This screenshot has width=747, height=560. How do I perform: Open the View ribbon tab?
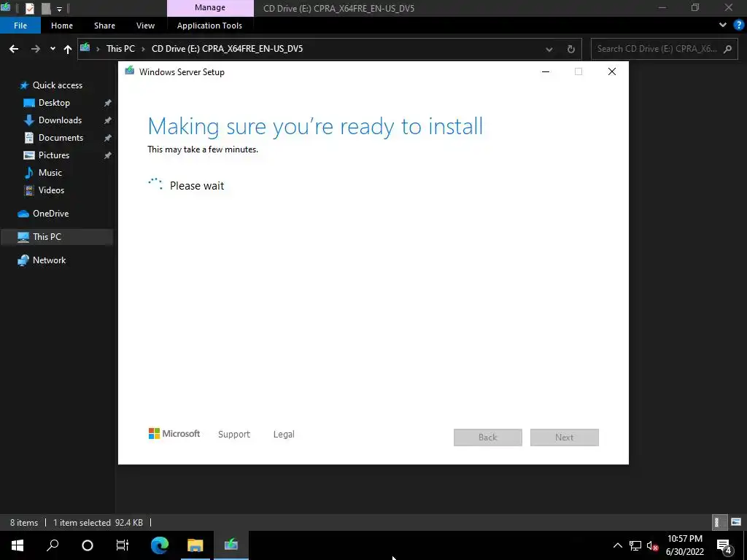145,26
